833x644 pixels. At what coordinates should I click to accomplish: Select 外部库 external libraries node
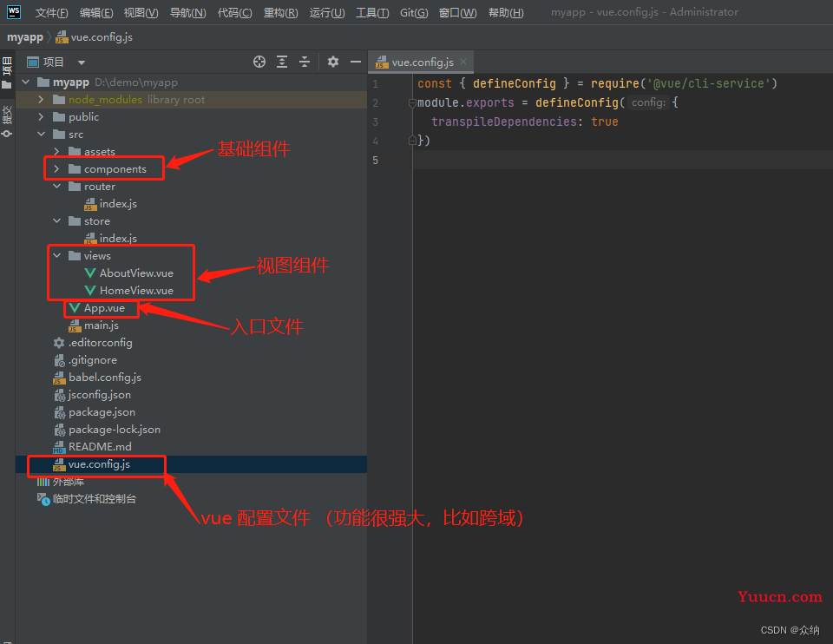[x=68, y=482]
